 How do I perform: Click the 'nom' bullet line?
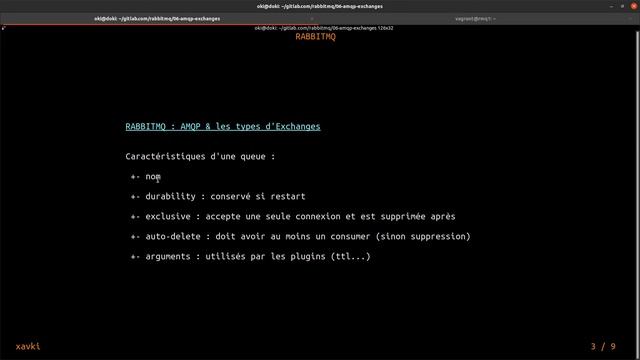coord(146,176)
